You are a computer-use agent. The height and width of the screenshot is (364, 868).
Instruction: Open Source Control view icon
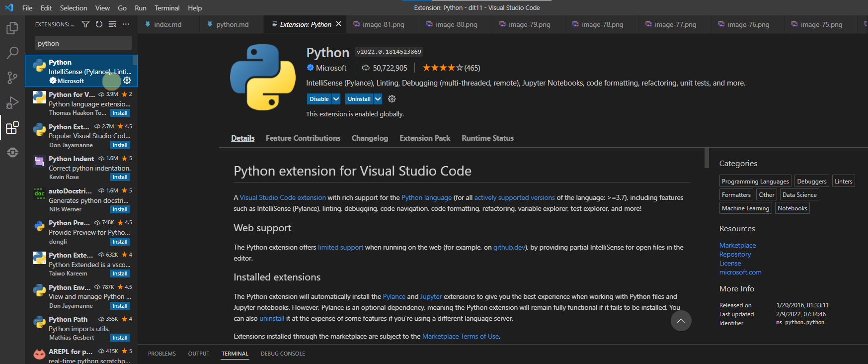[12, 78]
